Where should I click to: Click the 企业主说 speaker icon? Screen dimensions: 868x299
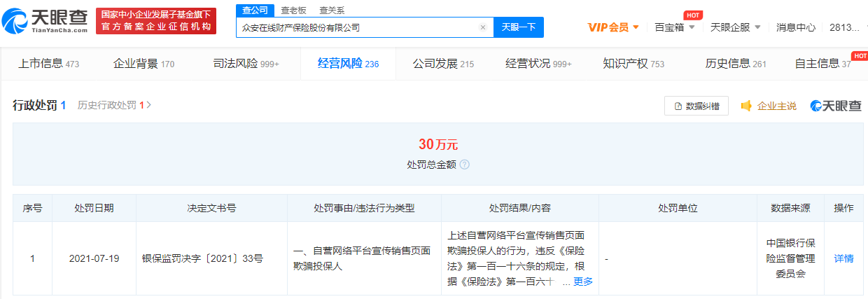[746, 106]
